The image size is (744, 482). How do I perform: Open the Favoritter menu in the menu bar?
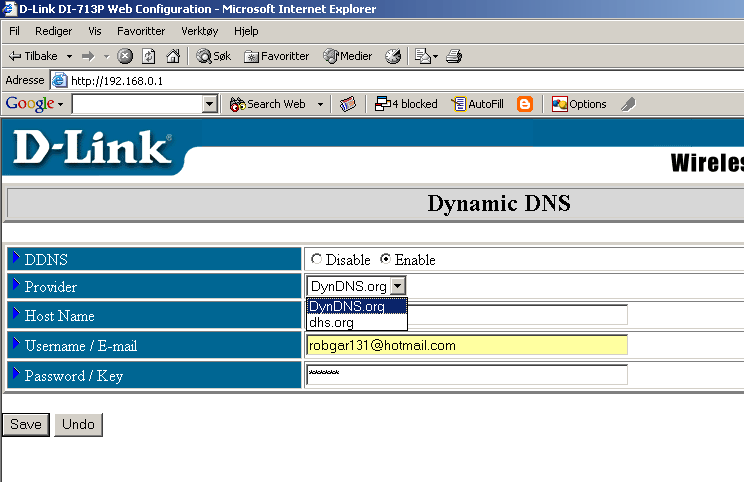141,31
